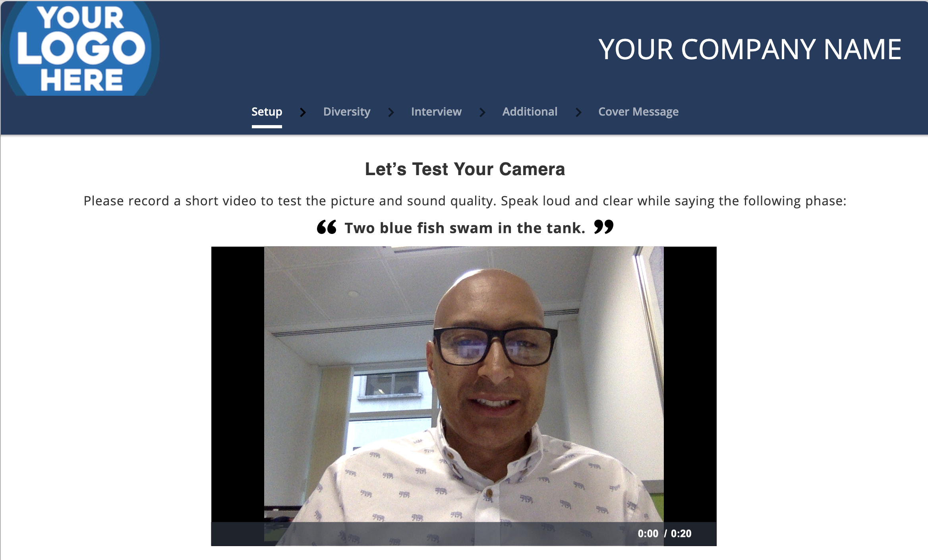Click the Let's Test Your Camera heading
This screenshot has height=560, width=928.
click(465, 169)
